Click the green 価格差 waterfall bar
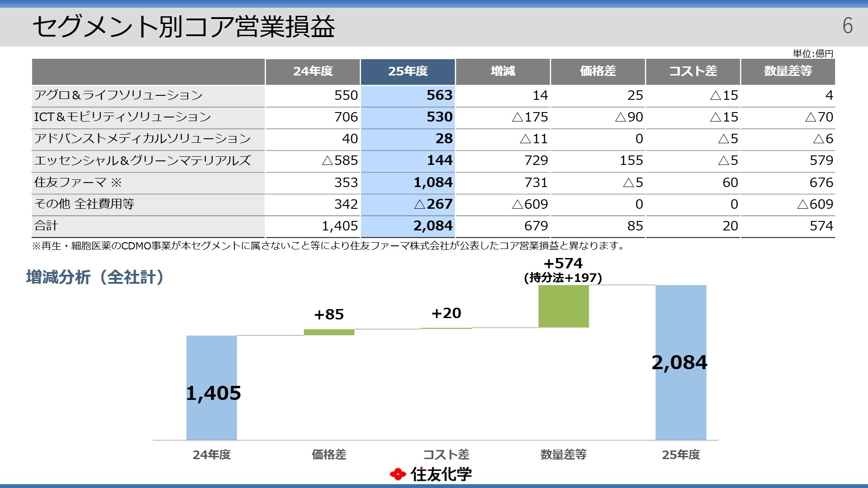Image resolution: width=868 pixels, height=488 pixels. click(329, 332)
